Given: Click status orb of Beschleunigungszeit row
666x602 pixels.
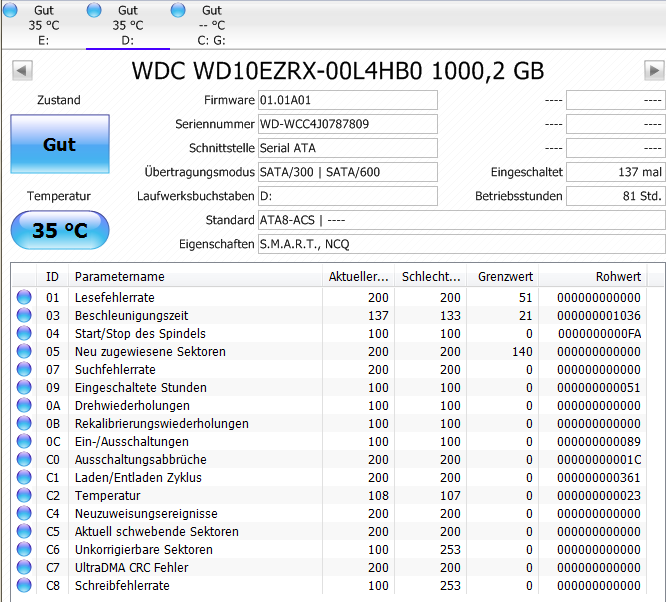Looking at the screenshot, I should (24, 315).
